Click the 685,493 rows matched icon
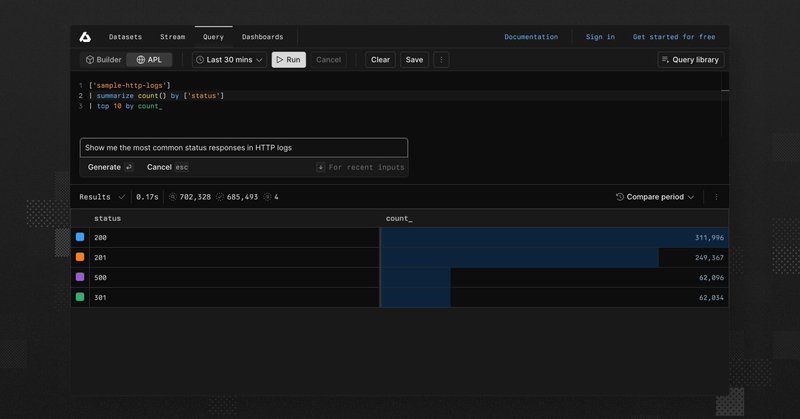The image size is (800, 419). (x=220, y=197)
